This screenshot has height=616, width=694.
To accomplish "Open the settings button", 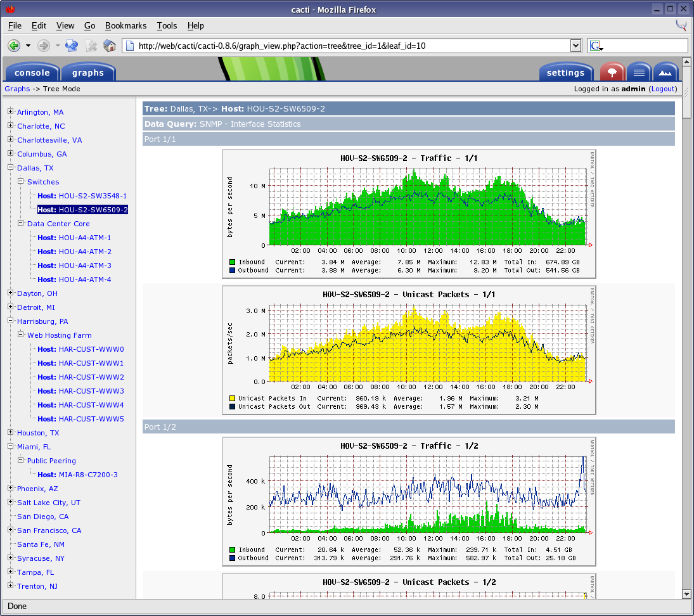I will tap(566, 72).
